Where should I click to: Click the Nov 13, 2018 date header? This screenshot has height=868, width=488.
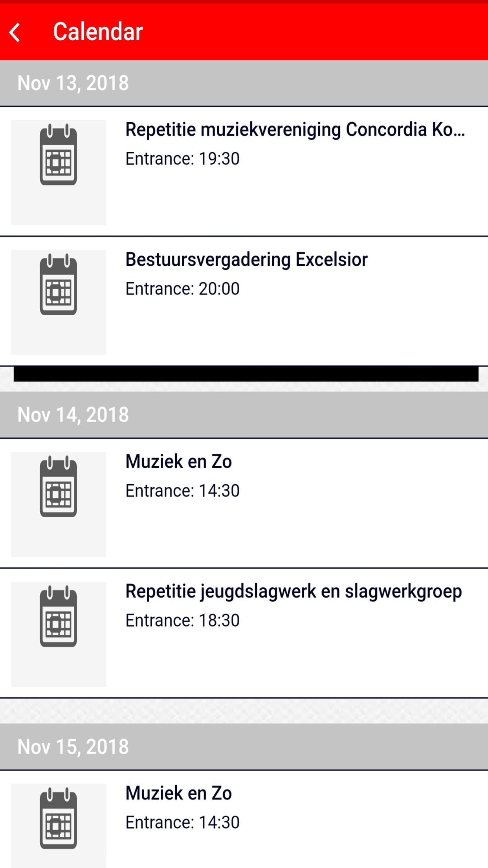73,83
